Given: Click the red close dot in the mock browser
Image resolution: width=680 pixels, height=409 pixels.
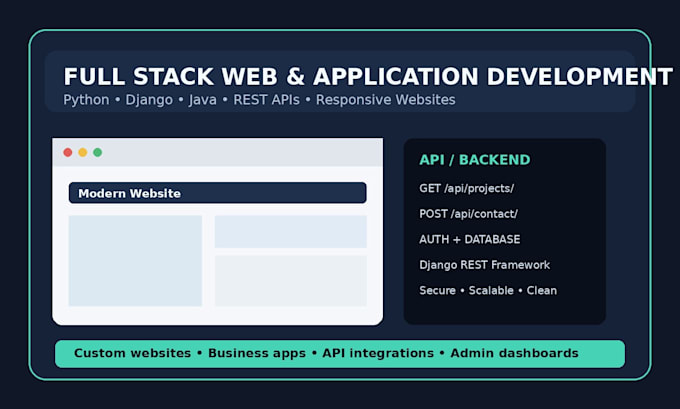Looking at the screenshot, I should [x=68, y=152].
